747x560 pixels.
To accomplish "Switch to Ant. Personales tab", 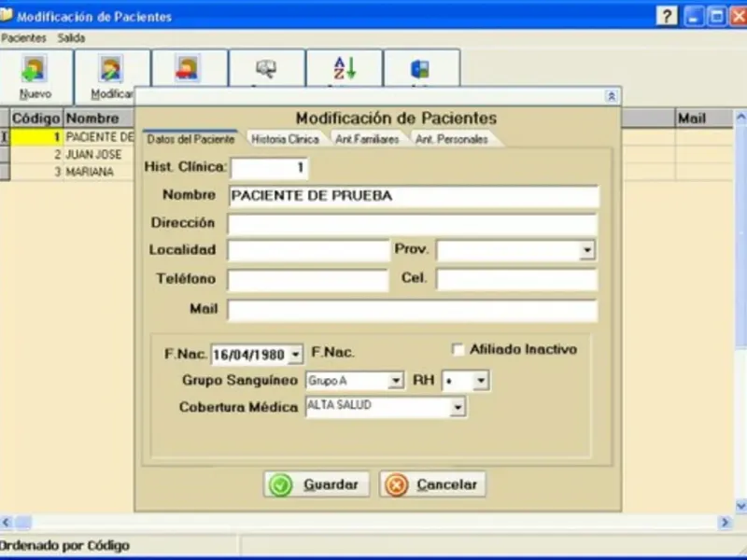I will tap(452, 139).
